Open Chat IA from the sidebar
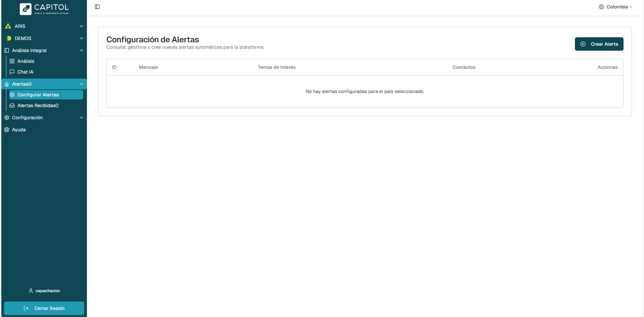This screenshot has width=644, height=317. 25,72
